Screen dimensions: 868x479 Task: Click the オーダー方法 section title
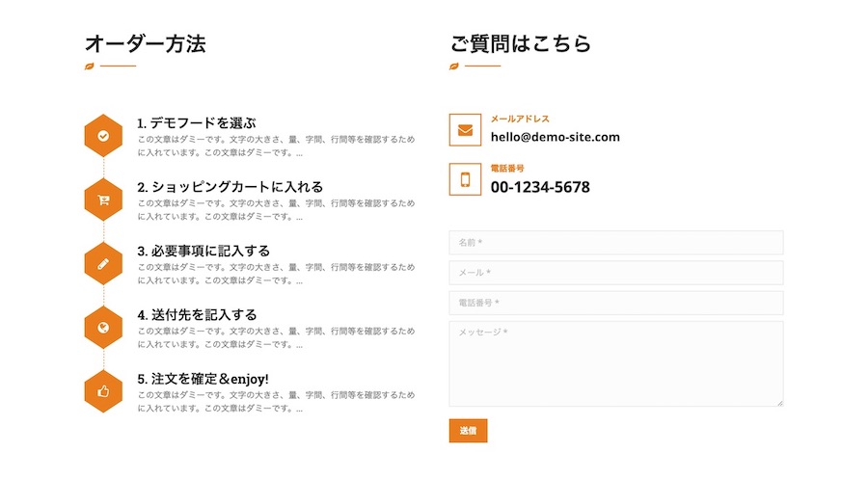(x=146, y=43)
